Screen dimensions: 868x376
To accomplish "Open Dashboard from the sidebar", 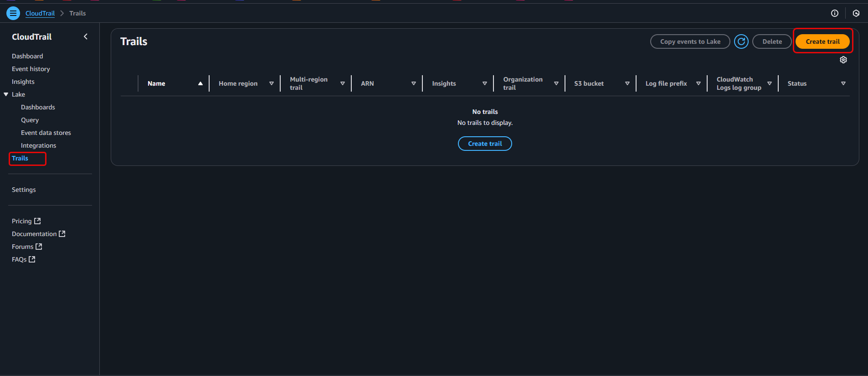I will click(x=27, y=56).
